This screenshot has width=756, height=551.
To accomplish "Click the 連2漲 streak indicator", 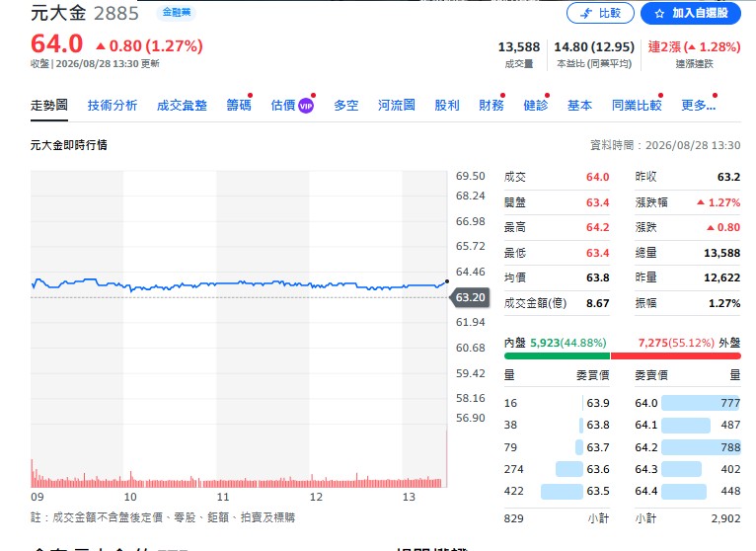I will pos(694,46).
